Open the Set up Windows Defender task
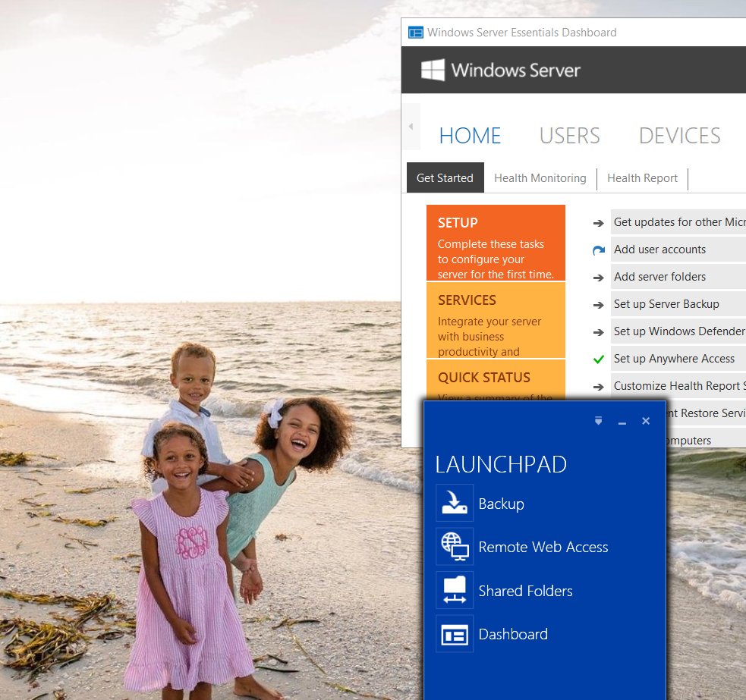The image size is (746, 700). tap(678, 331)
